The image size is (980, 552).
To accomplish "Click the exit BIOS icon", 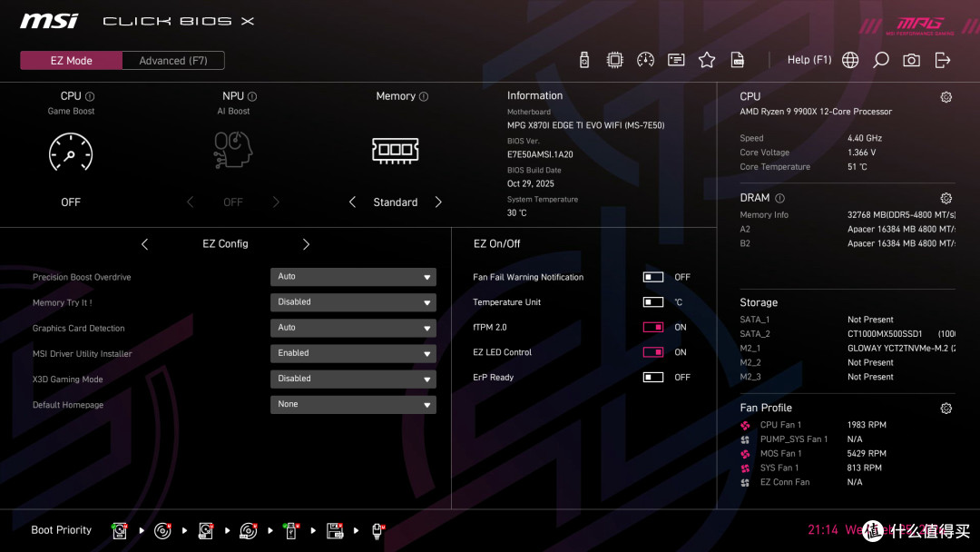I will (943, 60).
